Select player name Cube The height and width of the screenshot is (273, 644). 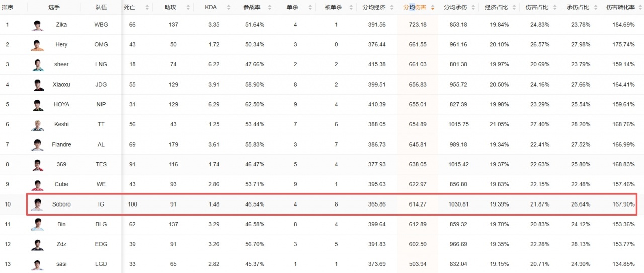tap(61, 184)
